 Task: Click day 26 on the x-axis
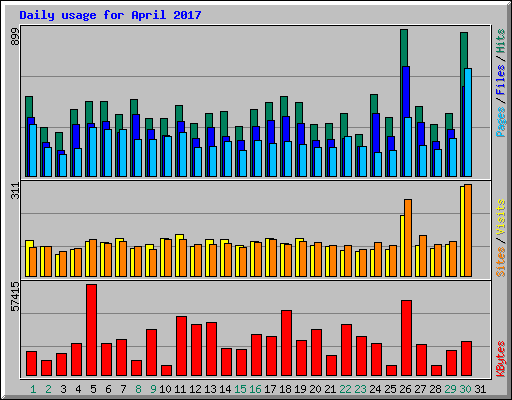tap(405, 389)
